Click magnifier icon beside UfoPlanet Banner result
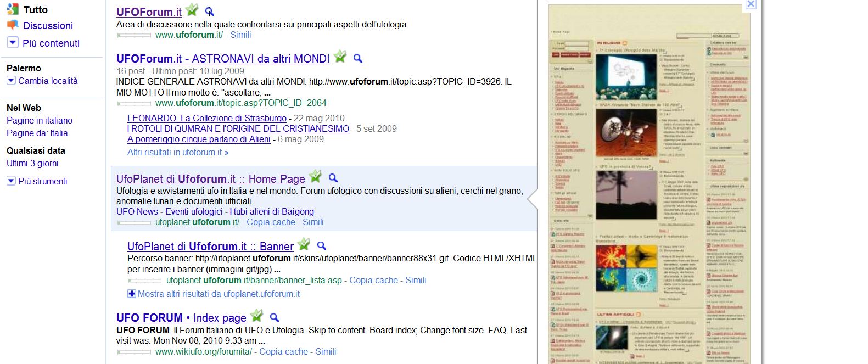The image size is (868, 364). point(322,245)
